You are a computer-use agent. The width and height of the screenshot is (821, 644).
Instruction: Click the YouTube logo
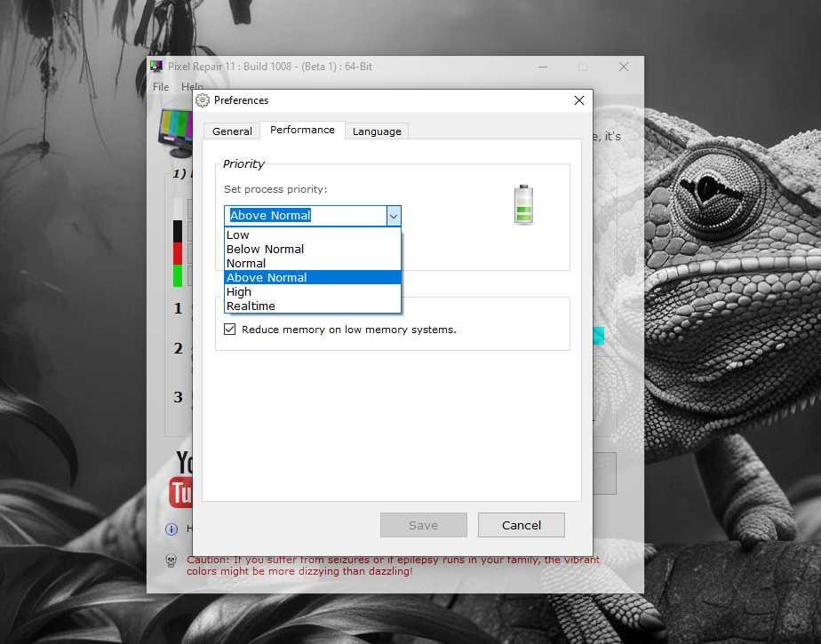coord(180,478)
